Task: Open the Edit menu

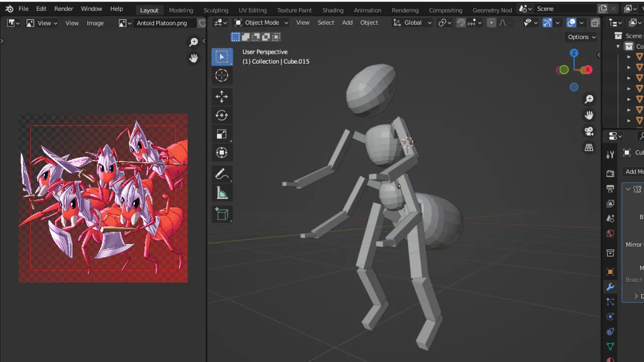Action: coord(41,9)
